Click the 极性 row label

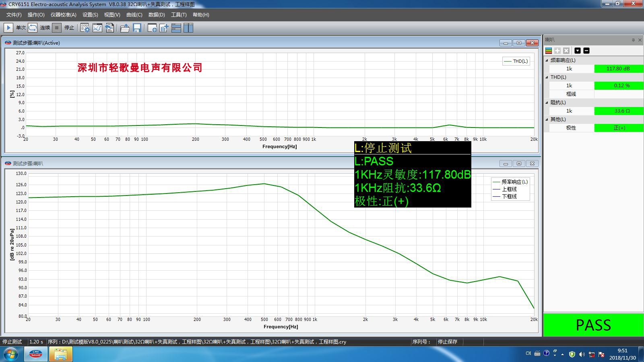click(571, 128)
